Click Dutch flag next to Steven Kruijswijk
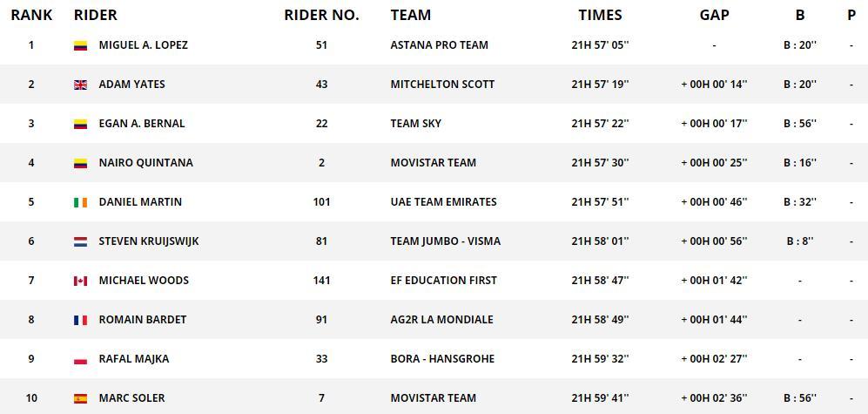 (80, 241)
